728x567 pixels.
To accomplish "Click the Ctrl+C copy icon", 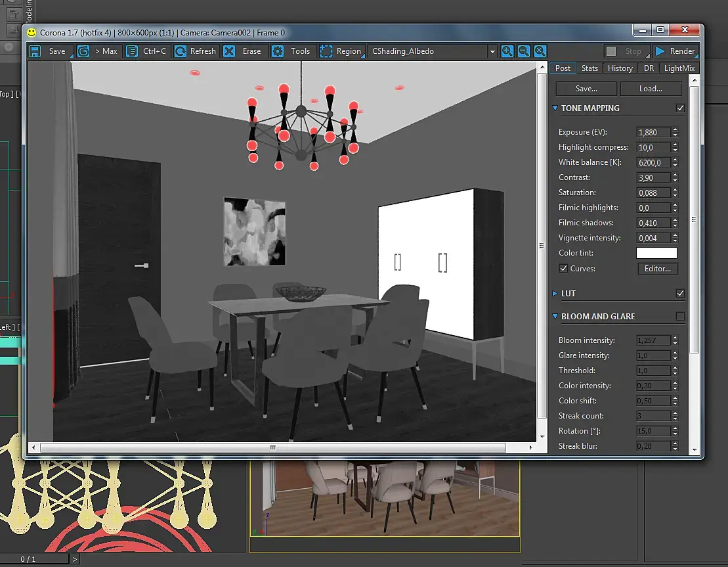I will point(132,51).
